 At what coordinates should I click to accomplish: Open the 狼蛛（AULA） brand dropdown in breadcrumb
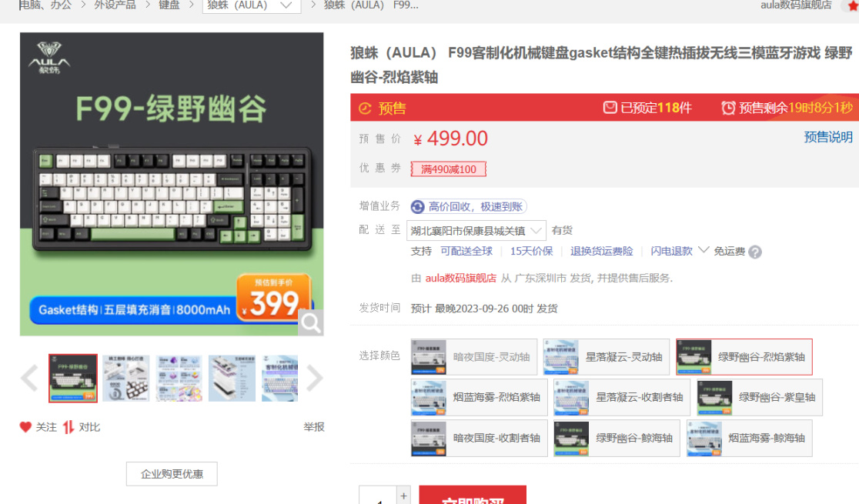tap(252, 5)
